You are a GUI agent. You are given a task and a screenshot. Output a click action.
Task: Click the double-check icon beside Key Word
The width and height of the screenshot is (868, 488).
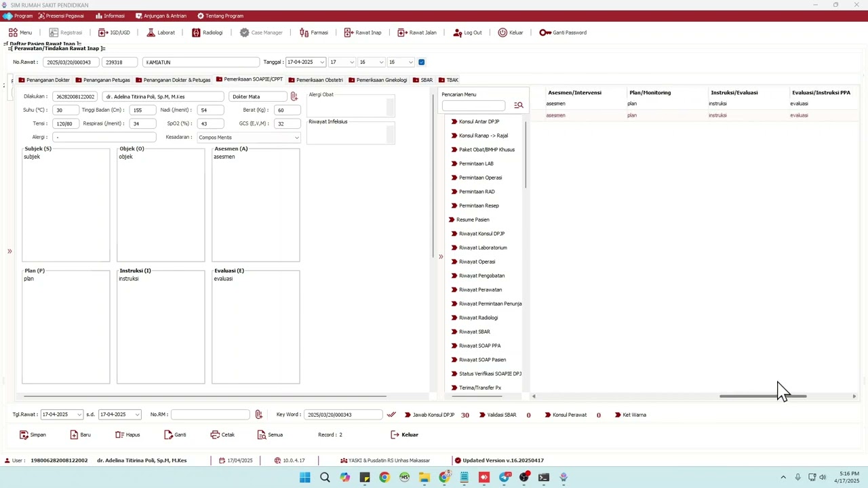point(391,414)
